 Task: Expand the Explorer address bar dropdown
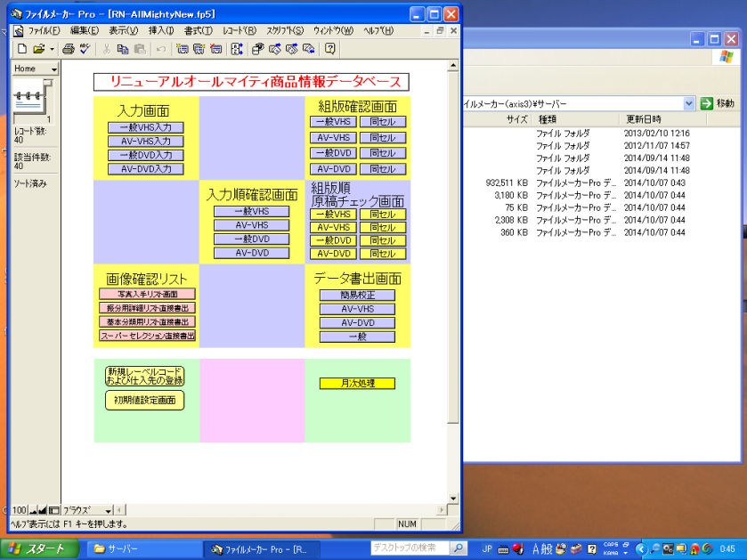688,103
